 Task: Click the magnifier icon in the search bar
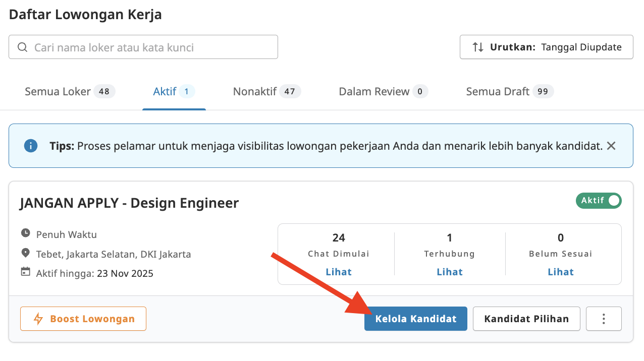[22, 46]
